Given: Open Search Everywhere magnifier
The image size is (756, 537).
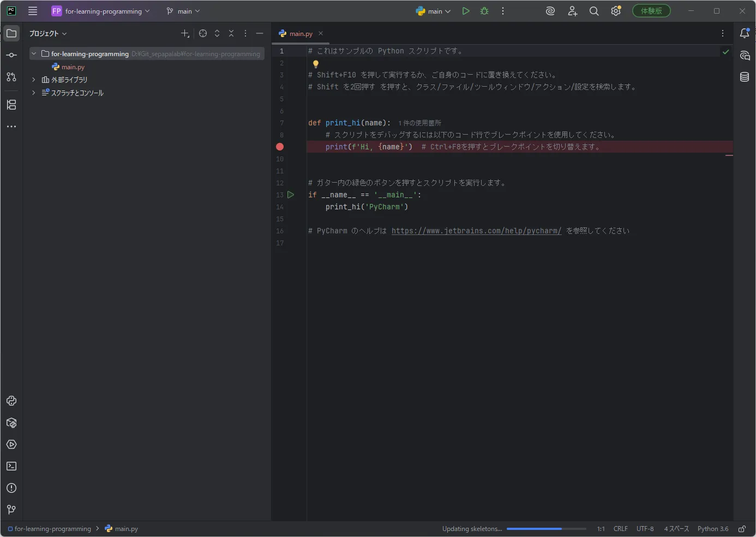Looking at the screenshot, I should (x=594, y=11).
